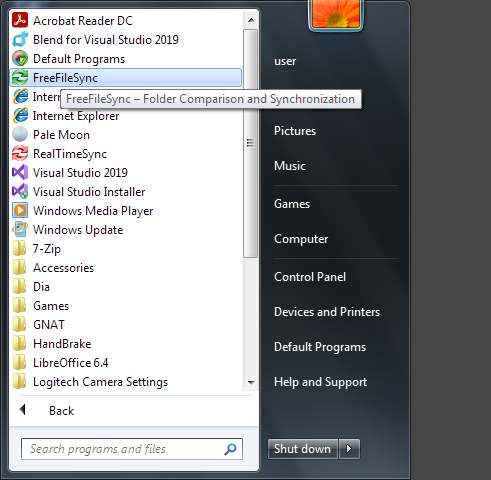491x480 pixels.
Task: Open Control Panel from right pane
Action: coord(310,277)
